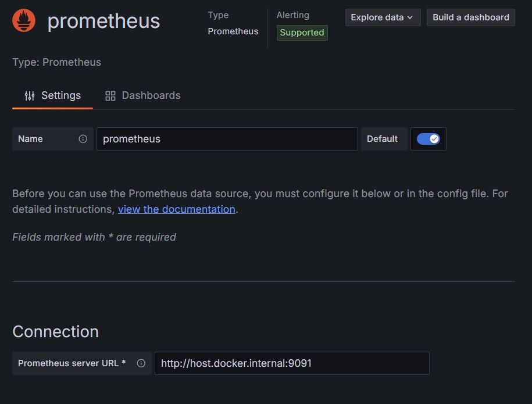Click the Connection section heading
The image size is (532, 404).
55,331
